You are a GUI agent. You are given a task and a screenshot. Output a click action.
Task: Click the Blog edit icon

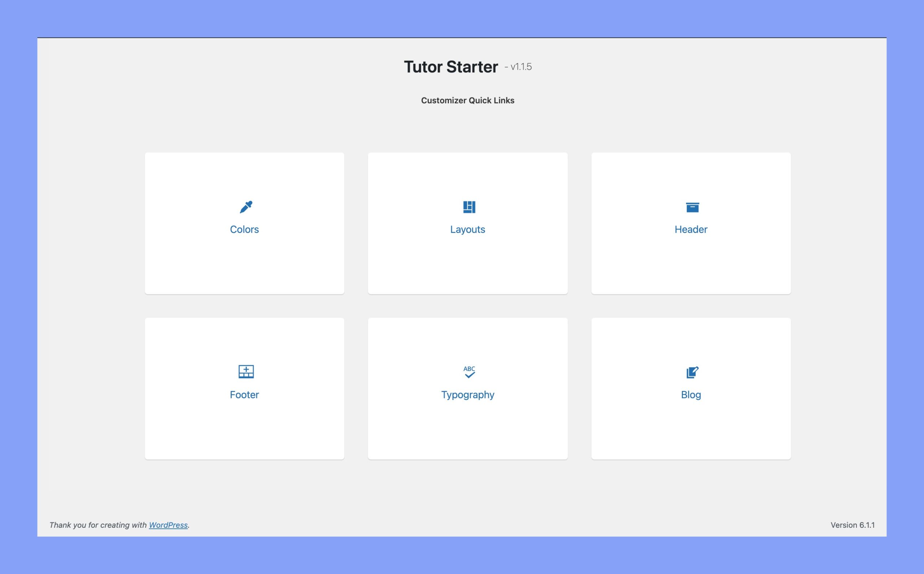click(x=692, y=372)
